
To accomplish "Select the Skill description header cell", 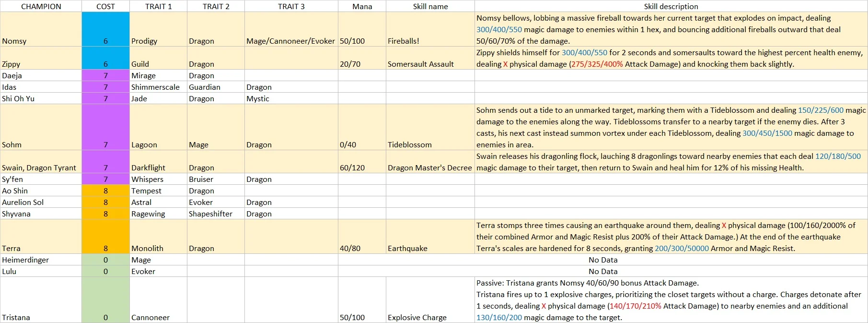I will (671, 6).
